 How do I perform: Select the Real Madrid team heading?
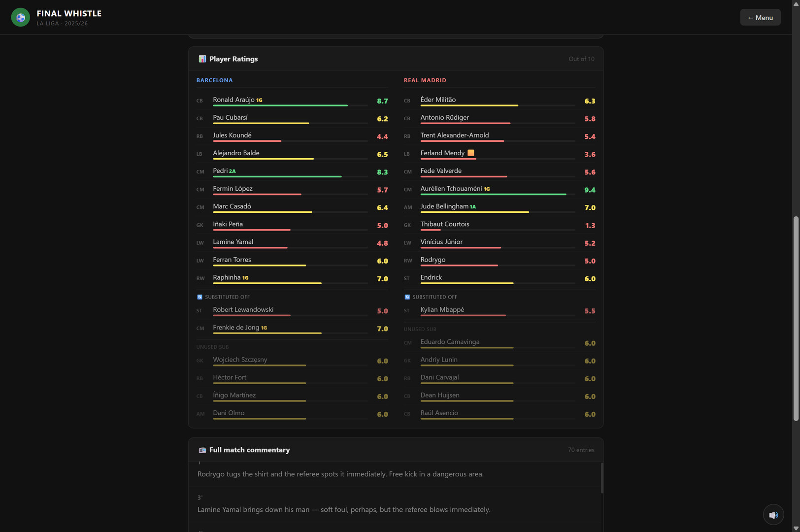(425, 80)
